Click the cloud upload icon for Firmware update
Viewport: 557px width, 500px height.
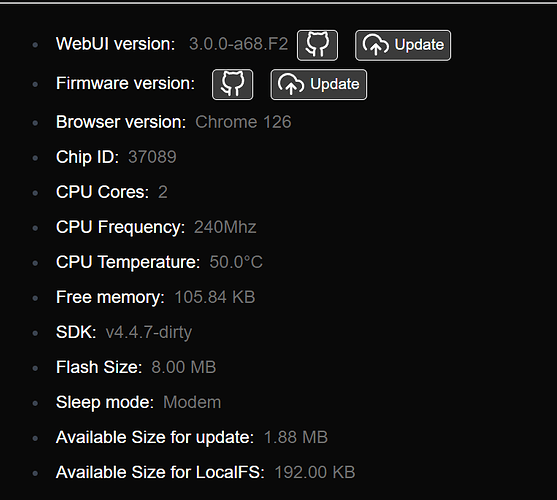coord(291,85)
